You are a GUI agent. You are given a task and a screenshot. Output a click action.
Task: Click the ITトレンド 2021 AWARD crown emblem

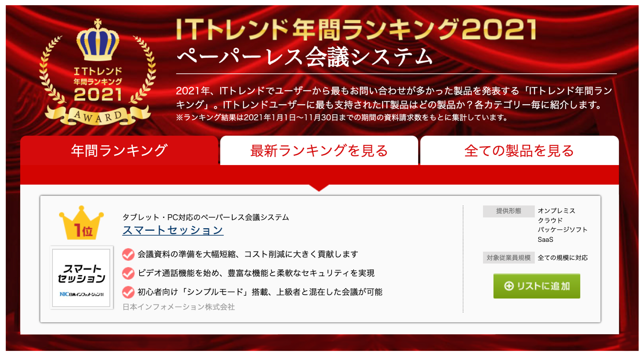[98, 72]
